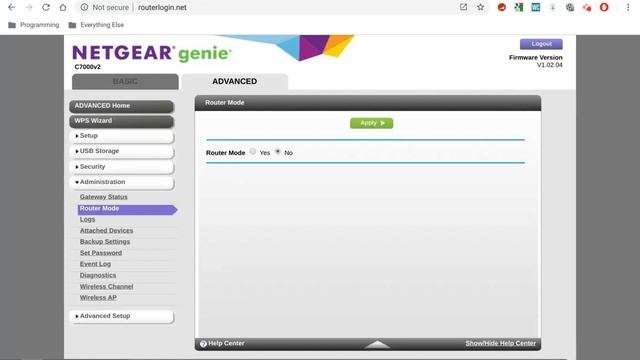The image size is (640, 360).
Task: Click the share page icon in address bar
Action: pos(463,7)
